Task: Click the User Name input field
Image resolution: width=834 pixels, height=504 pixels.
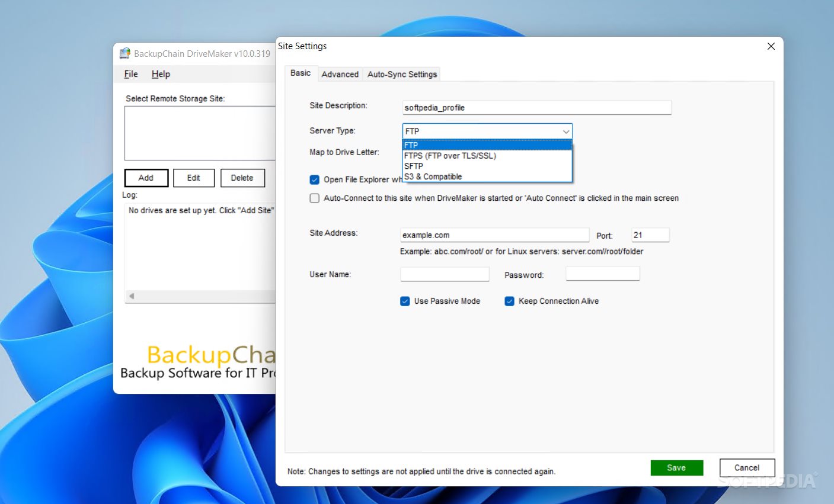Action: point(445,274)
